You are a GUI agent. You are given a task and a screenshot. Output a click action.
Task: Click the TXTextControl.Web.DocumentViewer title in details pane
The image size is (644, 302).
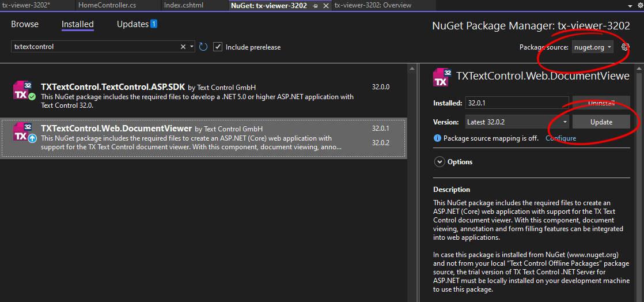(543, 75)
